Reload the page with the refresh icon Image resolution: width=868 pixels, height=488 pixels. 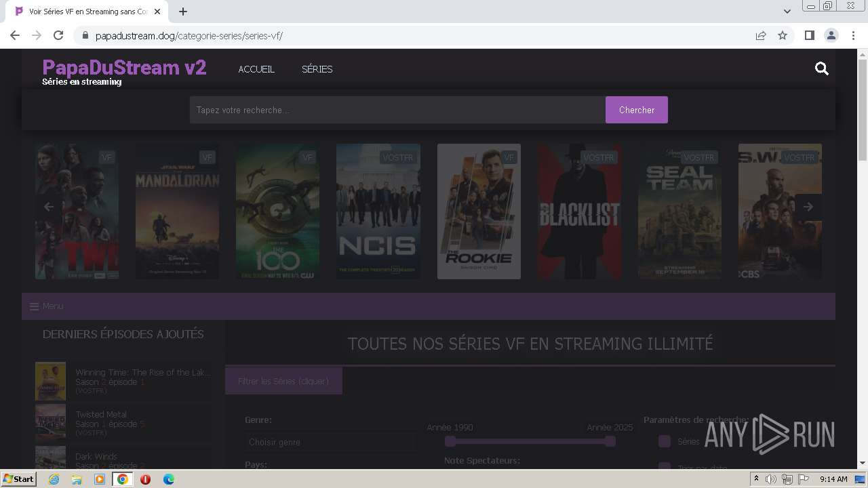pyautogui.click(x=58, y=35)
